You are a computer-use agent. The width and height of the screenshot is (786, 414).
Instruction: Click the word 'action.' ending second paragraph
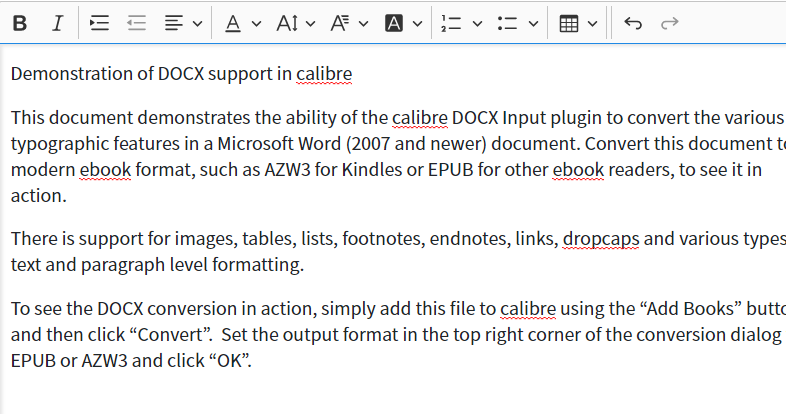point(39,196)
